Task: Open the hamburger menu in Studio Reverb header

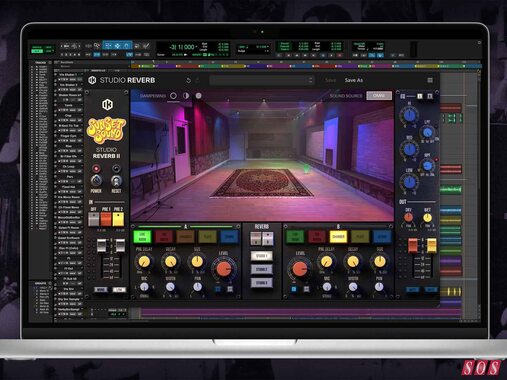Action: tap(430, 80)
